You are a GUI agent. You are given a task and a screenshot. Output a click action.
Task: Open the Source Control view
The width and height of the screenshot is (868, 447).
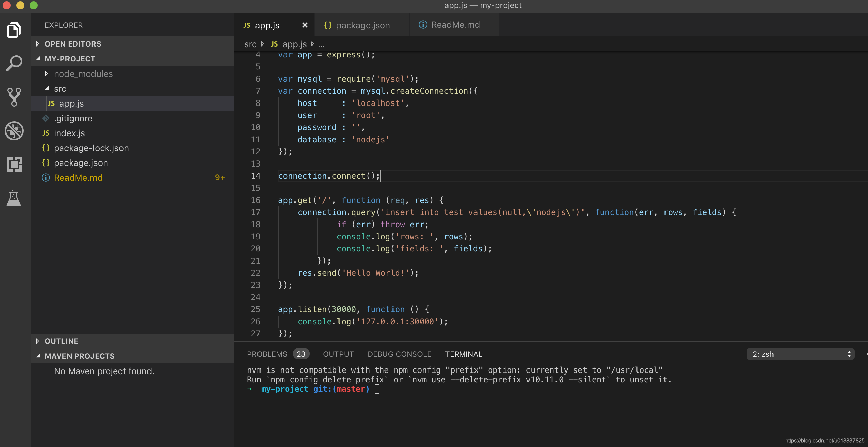pyautogui.click(x=14, y=97)
